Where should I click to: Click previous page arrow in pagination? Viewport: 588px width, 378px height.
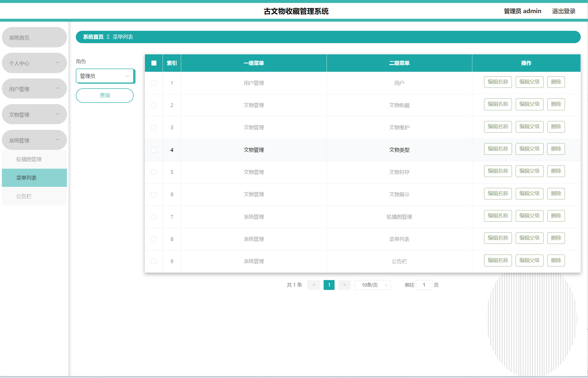pyautogui.click(x=313, y=285)
